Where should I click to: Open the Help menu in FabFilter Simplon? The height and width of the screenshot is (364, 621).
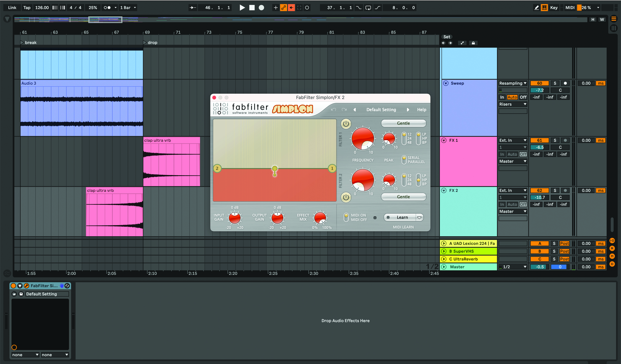421,110
